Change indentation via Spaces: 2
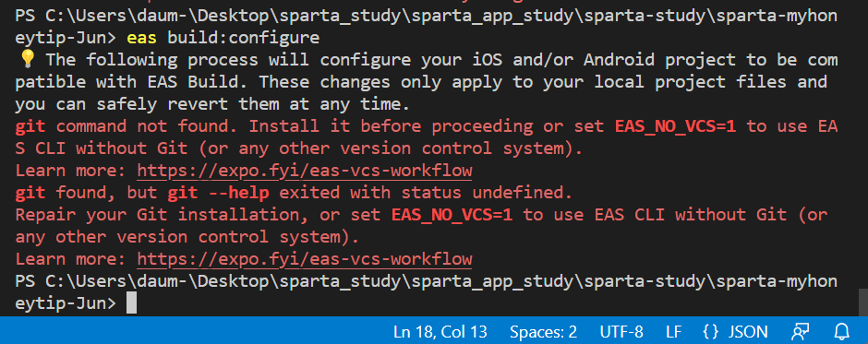The height and width of the screenshot is (344, 868). pyautogui.click(x=544, y=332)
